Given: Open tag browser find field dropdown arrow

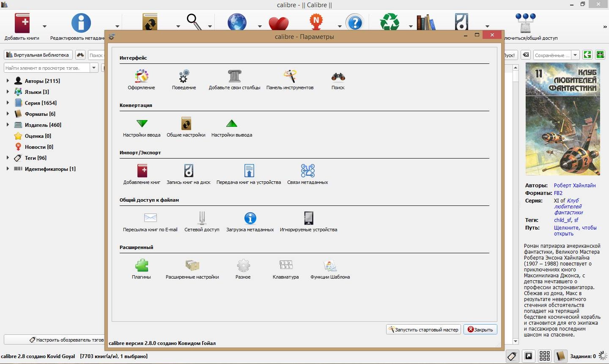Looking at the screenshot, I should (94, 68).
